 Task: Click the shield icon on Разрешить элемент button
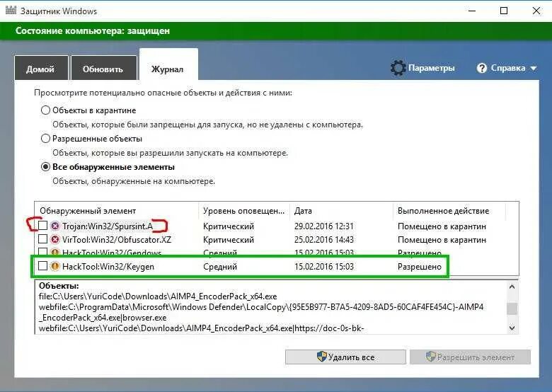tap(430, 357)
